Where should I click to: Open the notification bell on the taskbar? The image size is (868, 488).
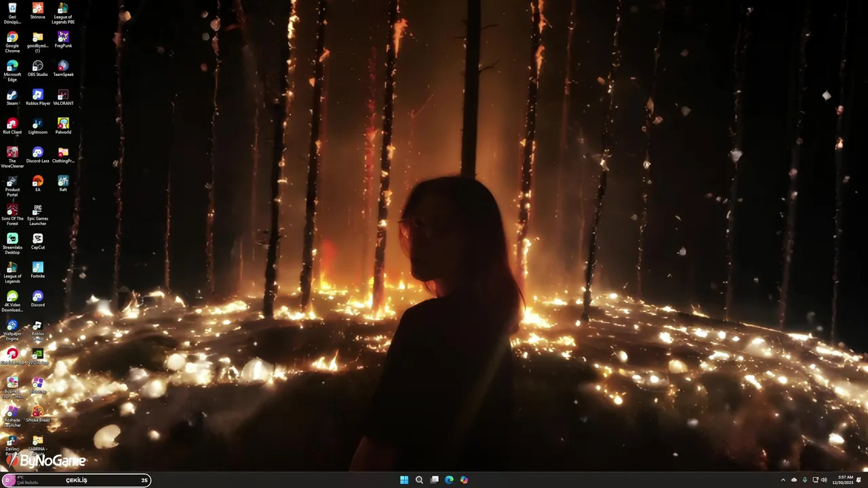(859, 480)
